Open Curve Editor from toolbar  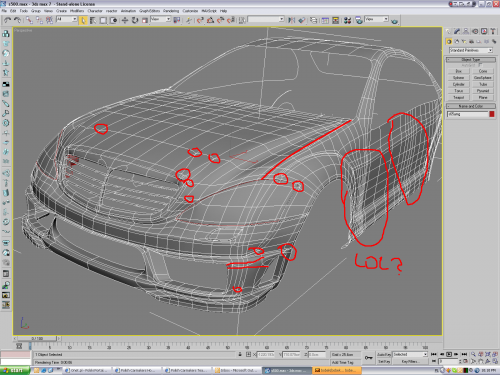[325, 20]
